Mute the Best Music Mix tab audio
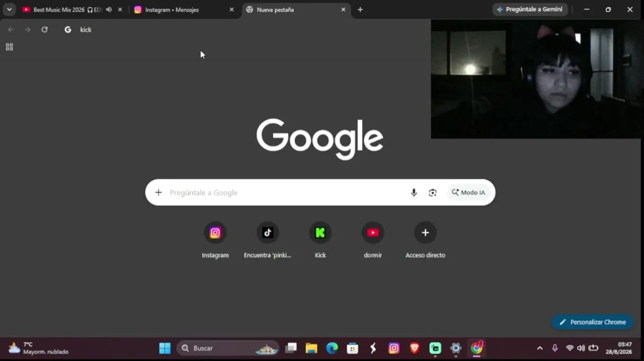Screen dimensions: 644x361 pyautogui.click(x=109, y=10)
